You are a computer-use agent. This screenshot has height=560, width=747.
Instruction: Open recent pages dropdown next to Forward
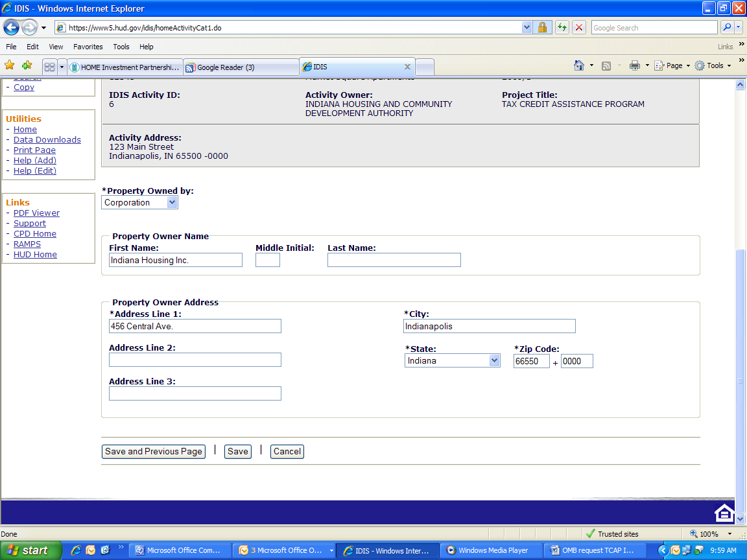pyautogui.click(x=44, y=28)
